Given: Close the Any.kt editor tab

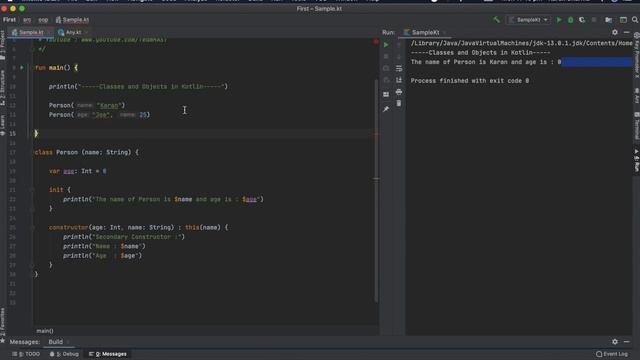Looking at the screenshot, I should [86, 32].
